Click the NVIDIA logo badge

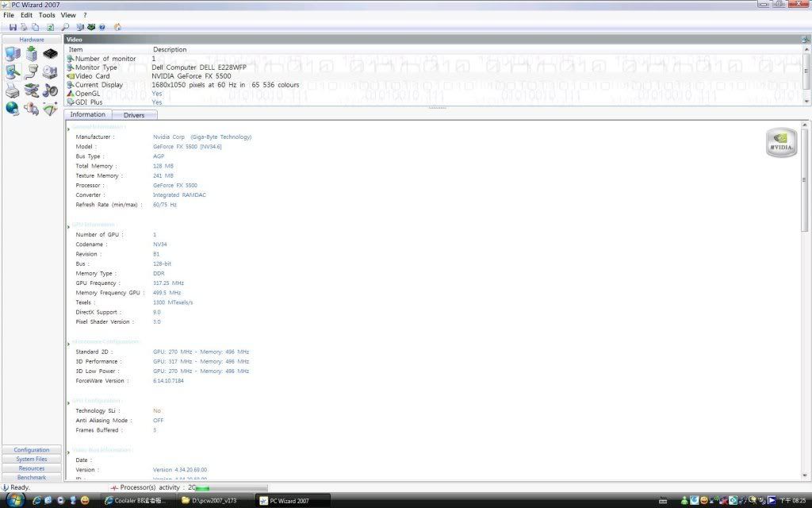point(781,143)
